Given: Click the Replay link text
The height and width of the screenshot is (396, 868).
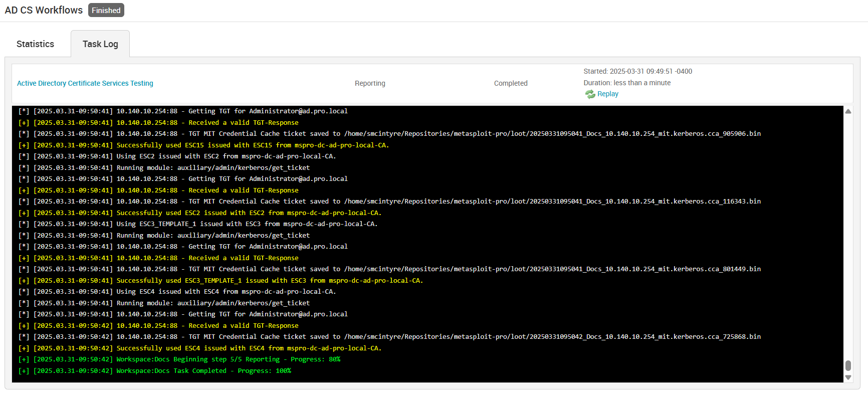Looking at the screenshot, I should (607, 94).
